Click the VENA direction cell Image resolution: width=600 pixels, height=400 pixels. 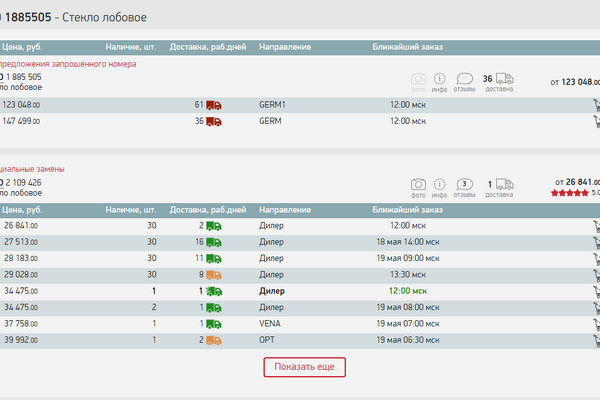[x=270, y=324]
